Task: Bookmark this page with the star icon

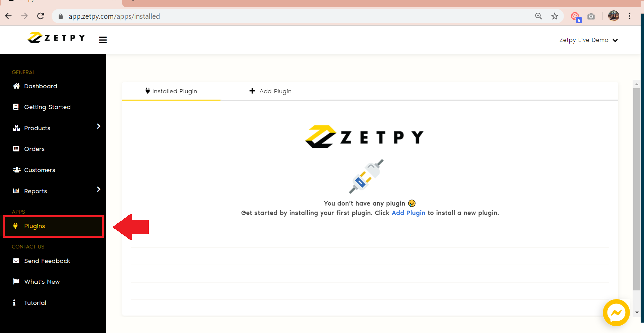Action: [555, 16]
